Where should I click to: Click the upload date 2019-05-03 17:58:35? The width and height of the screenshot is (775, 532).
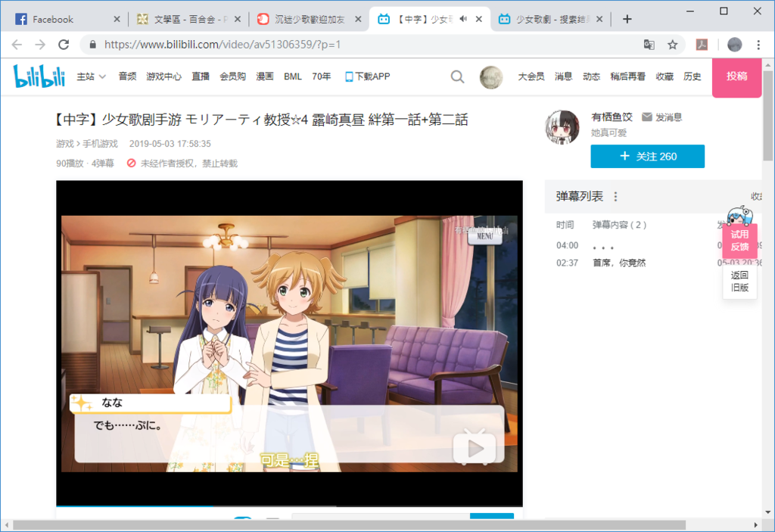(x=170, y=144)
